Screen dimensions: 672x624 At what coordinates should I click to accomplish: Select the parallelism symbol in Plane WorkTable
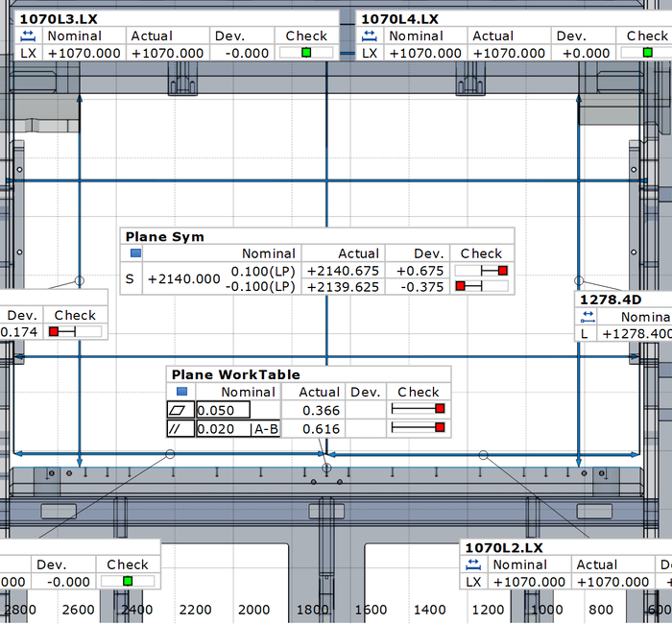[180, 429]
